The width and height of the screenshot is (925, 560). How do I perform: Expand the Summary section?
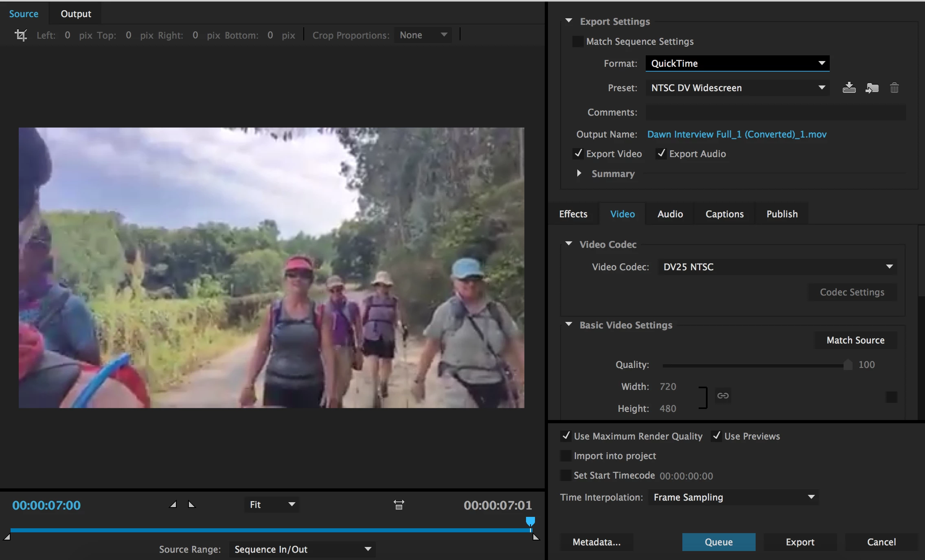pyautogui.click(x=579, y=173)
